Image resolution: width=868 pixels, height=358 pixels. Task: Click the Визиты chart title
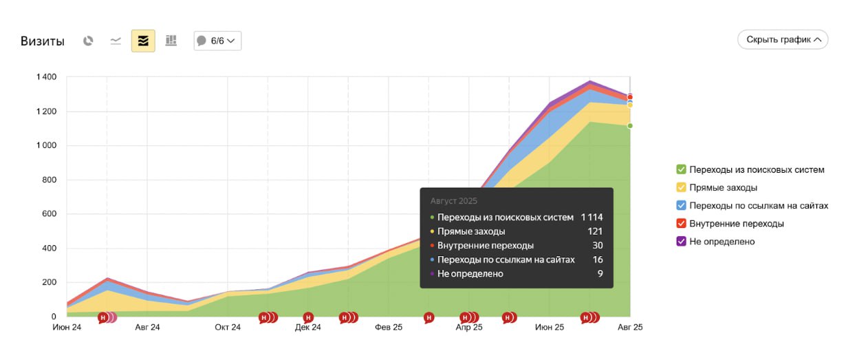(x=43, y=41)
